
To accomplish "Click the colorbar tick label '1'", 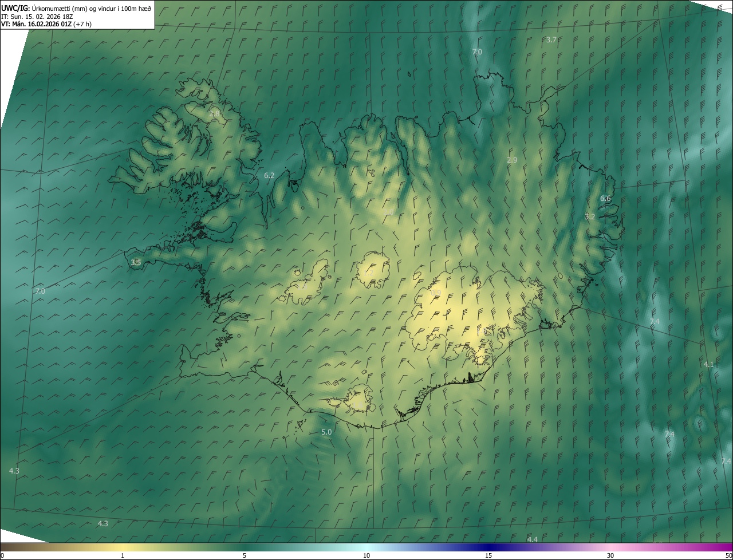I will [x=123, y=556].
